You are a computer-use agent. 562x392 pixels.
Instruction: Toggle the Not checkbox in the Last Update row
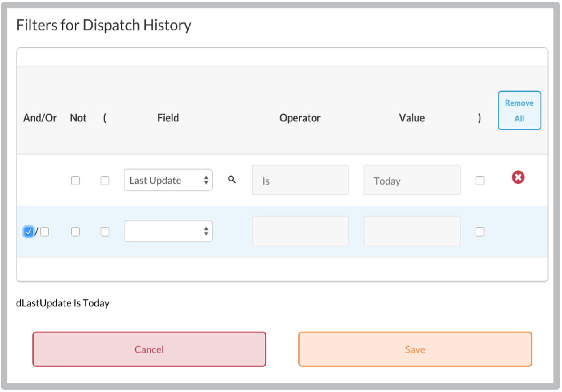coord(75,181)
